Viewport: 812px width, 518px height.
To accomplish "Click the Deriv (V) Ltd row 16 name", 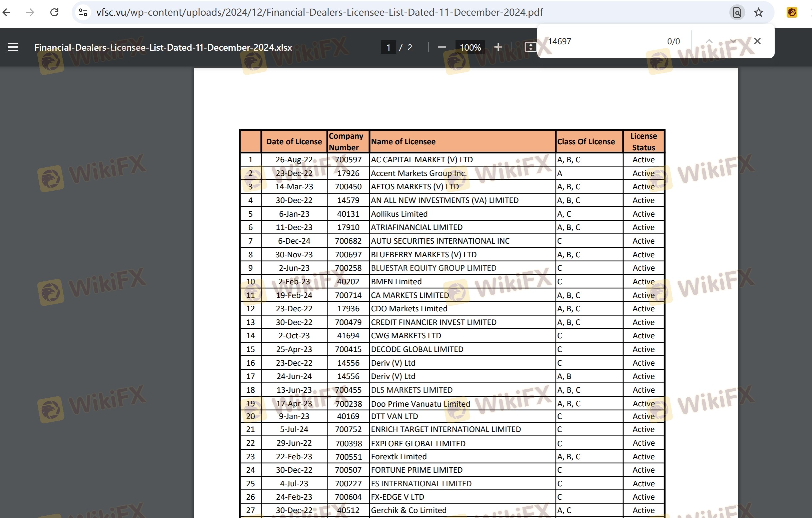I will [x=393, y=363].
